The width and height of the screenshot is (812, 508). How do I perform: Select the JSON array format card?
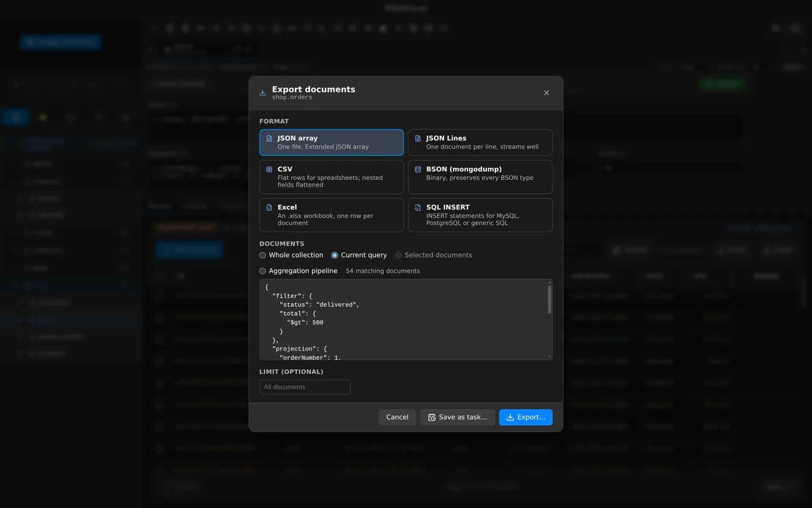tap(331, 142)
